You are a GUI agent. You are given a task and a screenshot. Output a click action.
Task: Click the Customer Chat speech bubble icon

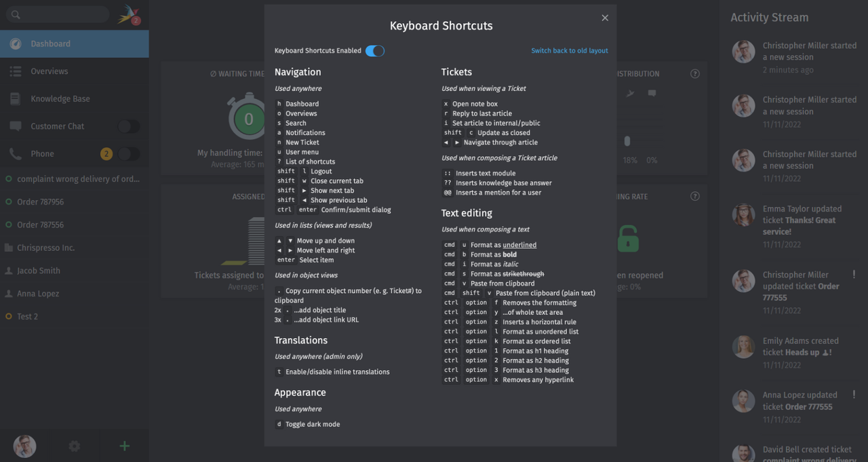click(15, 126)
